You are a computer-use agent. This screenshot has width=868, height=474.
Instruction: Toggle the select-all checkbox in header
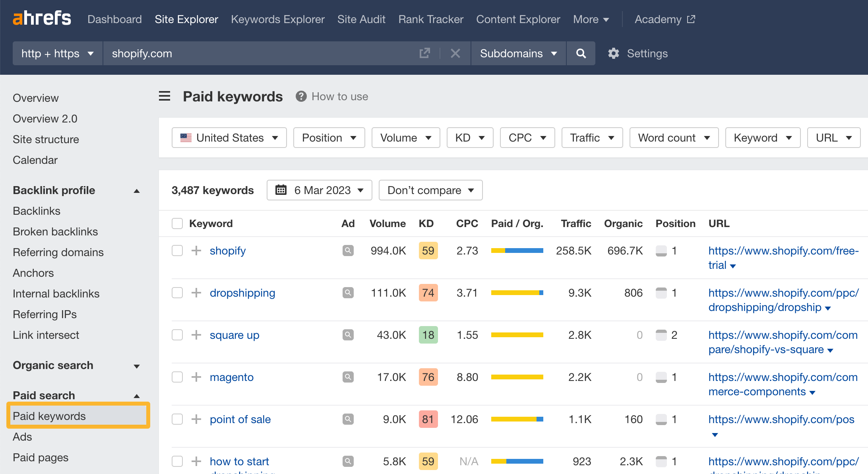pos(177,223)
